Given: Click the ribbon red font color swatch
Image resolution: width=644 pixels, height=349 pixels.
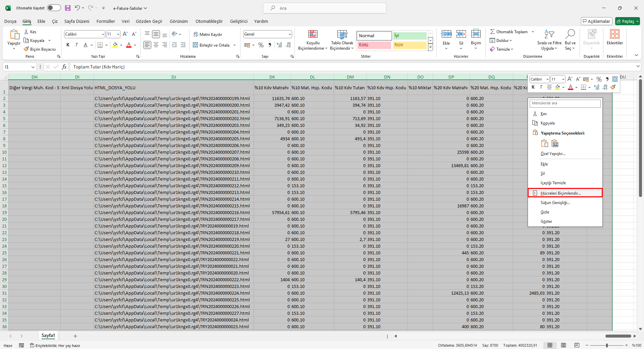Looking at the screenshot, I should tap(129, 45).
